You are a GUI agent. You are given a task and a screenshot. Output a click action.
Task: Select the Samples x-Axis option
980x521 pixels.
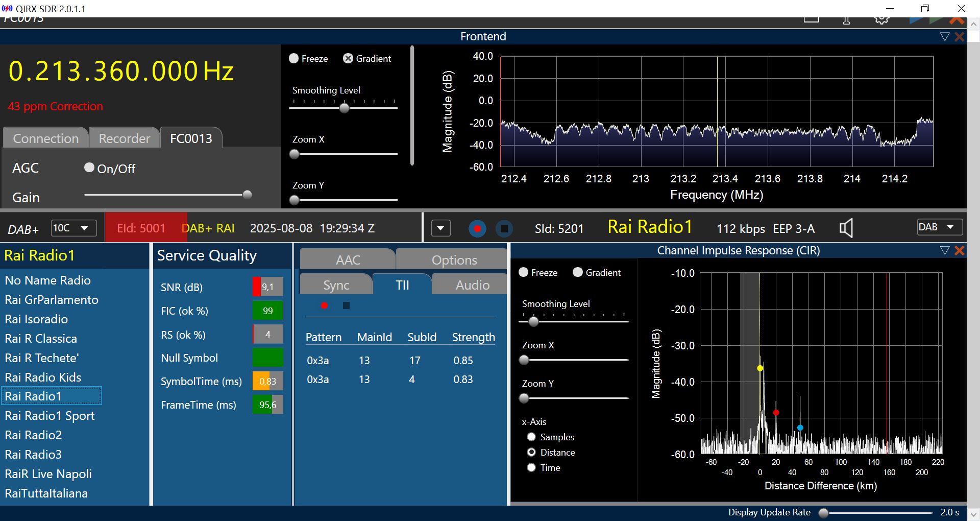click(x=531, y=437)
